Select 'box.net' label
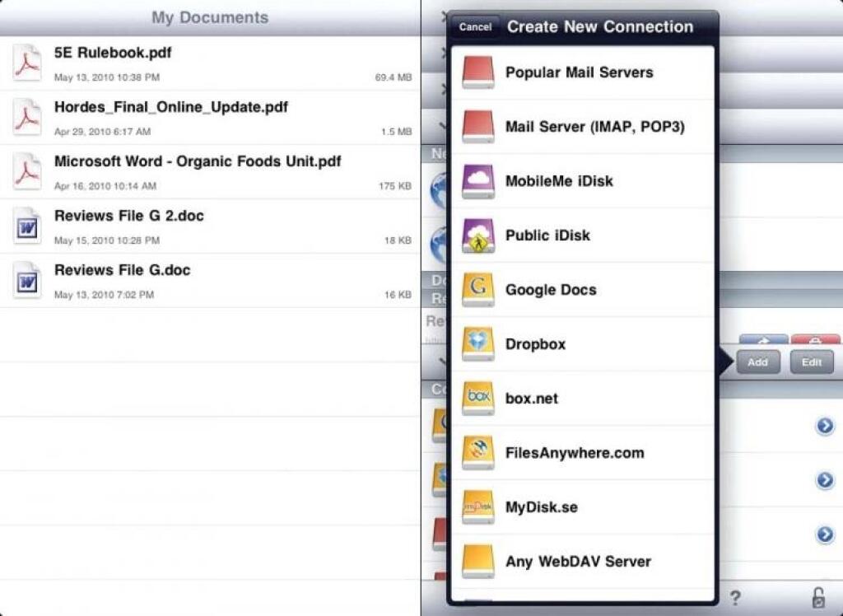This screenshot has width=843, height=616. 532,399
